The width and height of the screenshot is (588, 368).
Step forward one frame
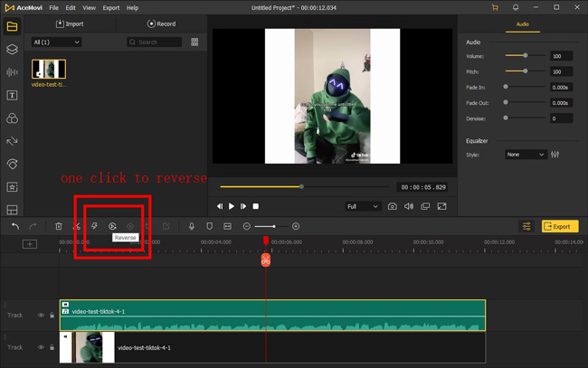[x=243, y=206]
